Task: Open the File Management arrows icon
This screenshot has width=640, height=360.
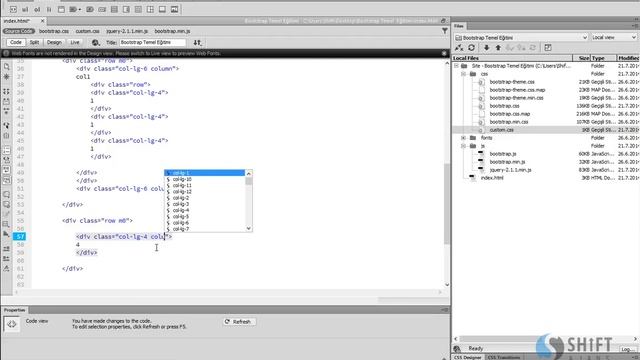Action: click(x=198, y=42)
